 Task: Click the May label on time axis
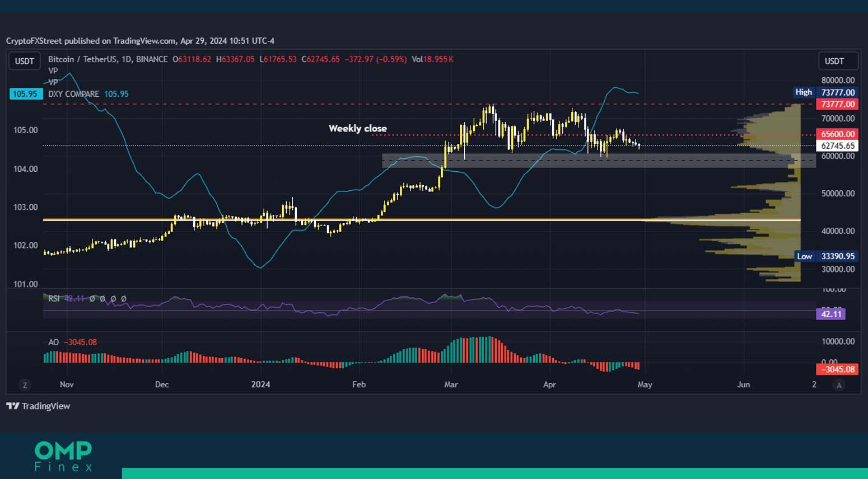[645, 384]
